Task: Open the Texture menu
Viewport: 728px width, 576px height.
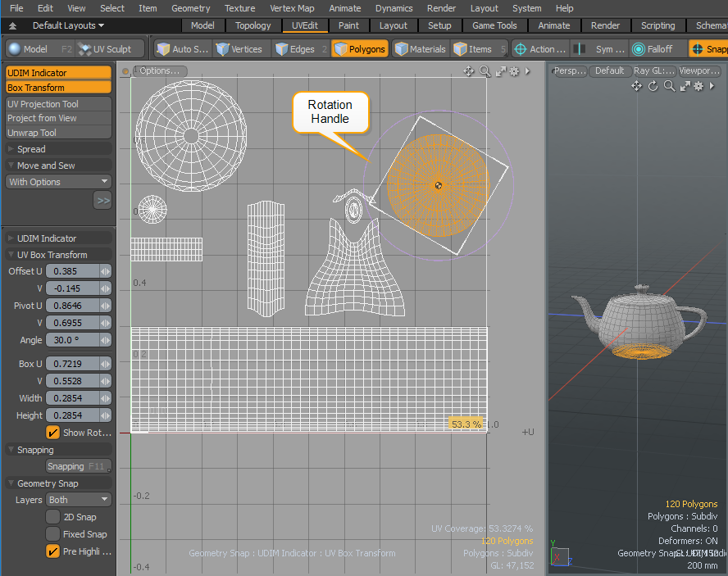Action: (x=239, y=8)
